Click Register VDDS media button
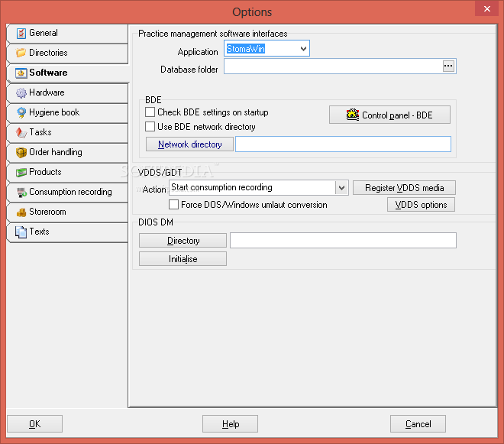504x444 pixels. [x=404, y=187]
